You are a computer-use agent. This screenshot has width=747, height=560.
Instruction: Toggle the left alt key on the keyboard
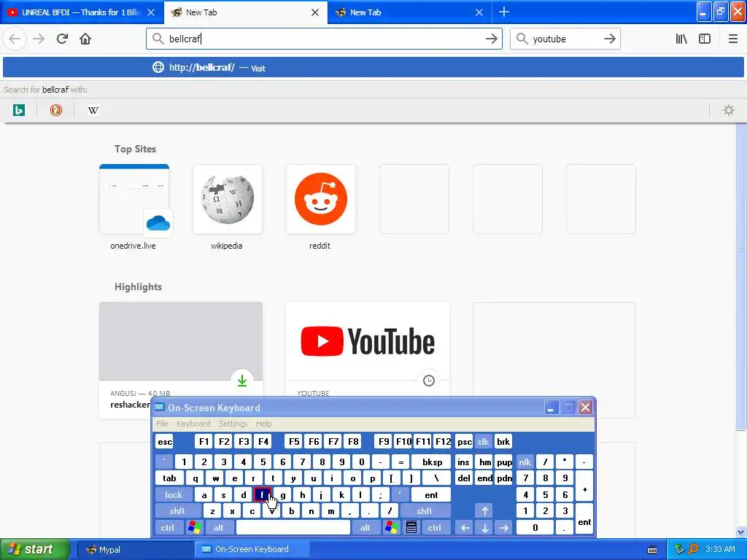pyautogui.click(x=219, y=528)
